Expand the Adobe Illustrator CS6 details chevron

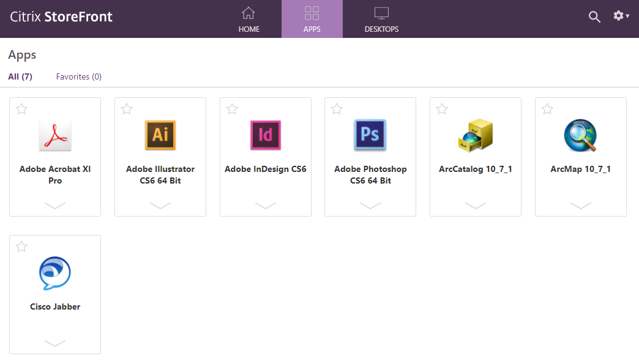[160, 205]
